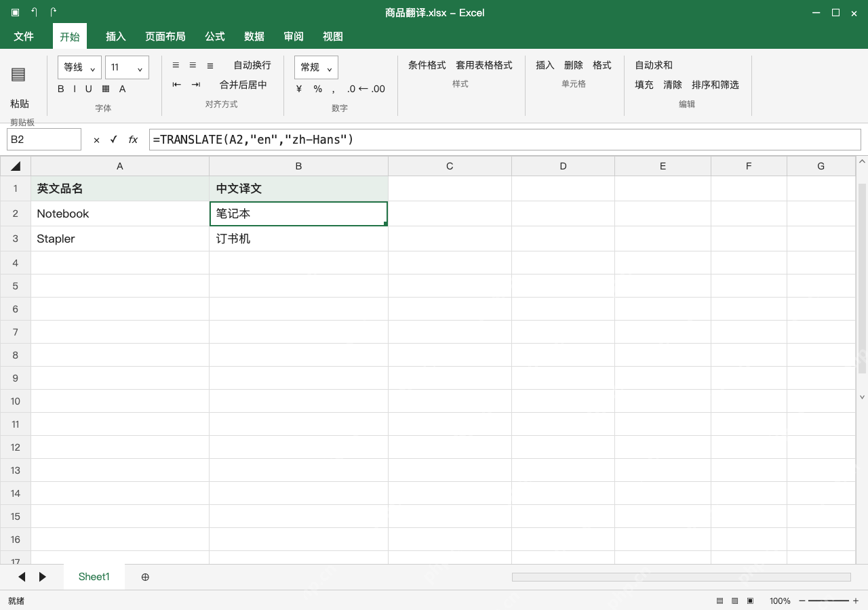Viewport: 868px width, 610px height.
Task: Switch to Page Layout view icon
Action: (x=734, y=601)
